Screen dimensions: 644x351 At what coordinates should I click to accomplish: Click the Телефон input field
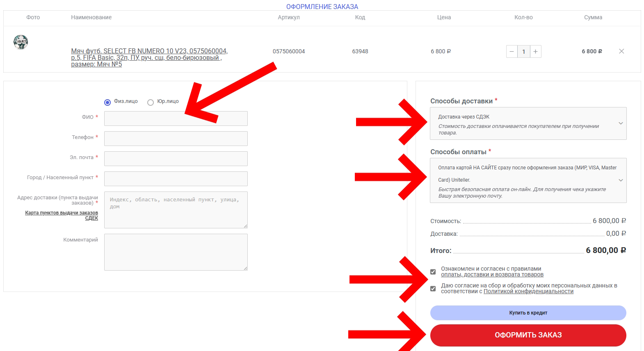click(176, 139)
